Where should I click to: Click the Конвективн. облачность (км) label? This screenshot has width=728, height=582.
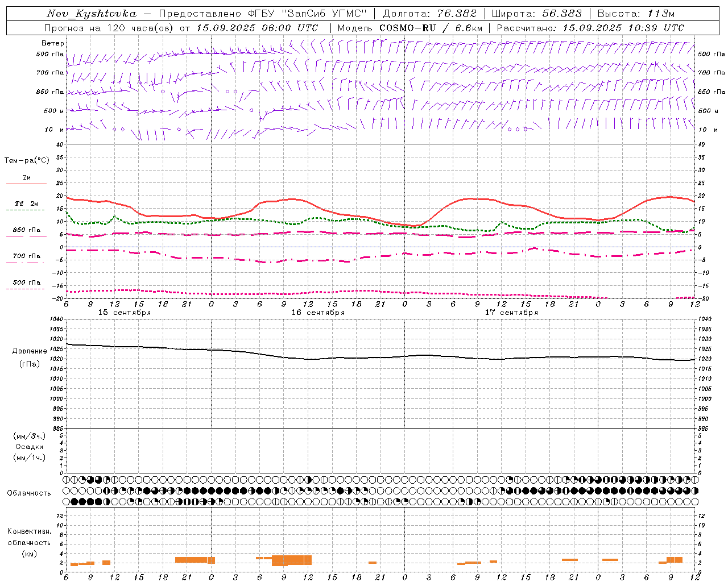[x=29, y=543]
